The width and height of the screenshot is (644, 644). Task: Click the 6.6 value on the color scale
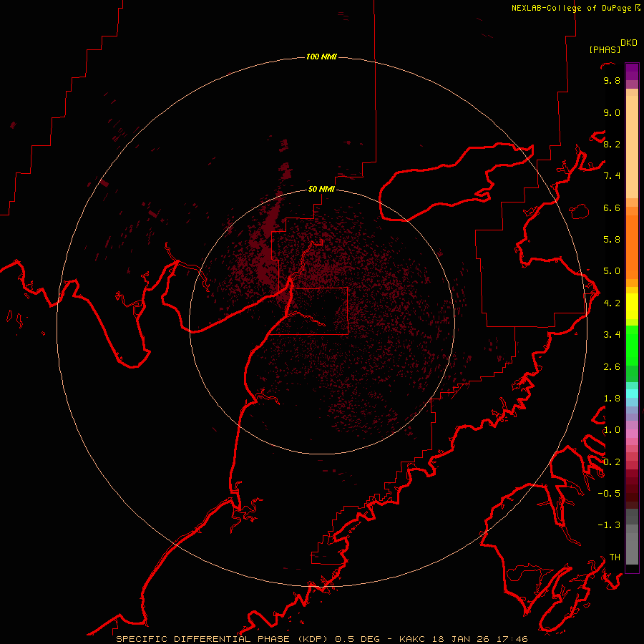click(x=612, y=208)
